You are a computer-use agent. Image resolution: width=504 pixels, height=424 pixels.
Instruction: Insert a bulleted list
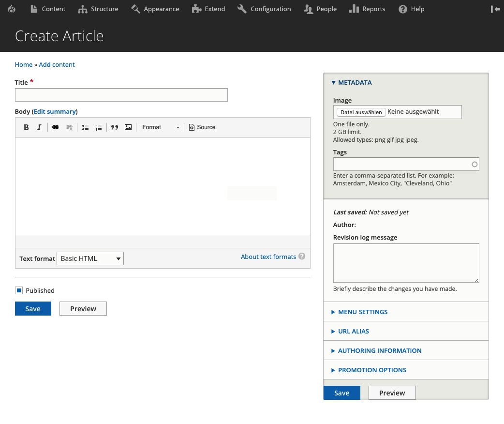pos(85,127)
